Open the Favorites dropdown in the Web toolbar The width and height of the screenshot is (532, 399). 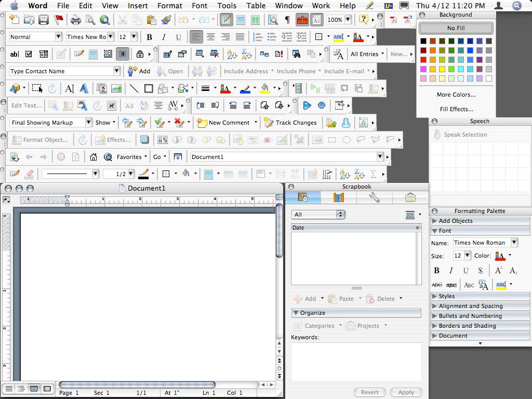point(131,157)
